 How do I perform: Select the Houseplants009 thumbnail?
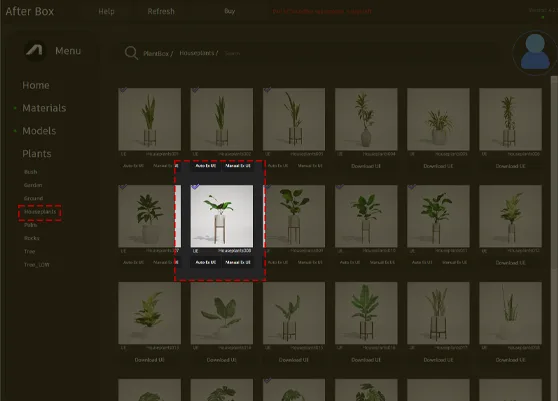click(295, 216)
